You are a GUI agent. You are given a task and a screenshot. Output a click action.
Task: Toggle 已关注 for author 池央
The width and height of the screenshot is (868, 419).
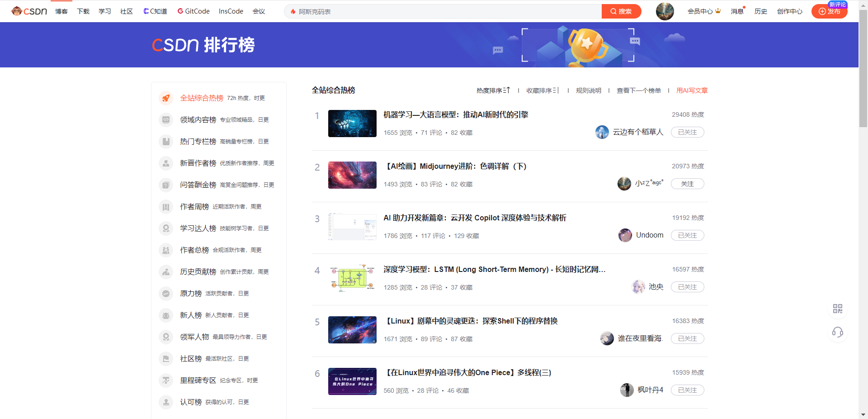pos(687,287)
